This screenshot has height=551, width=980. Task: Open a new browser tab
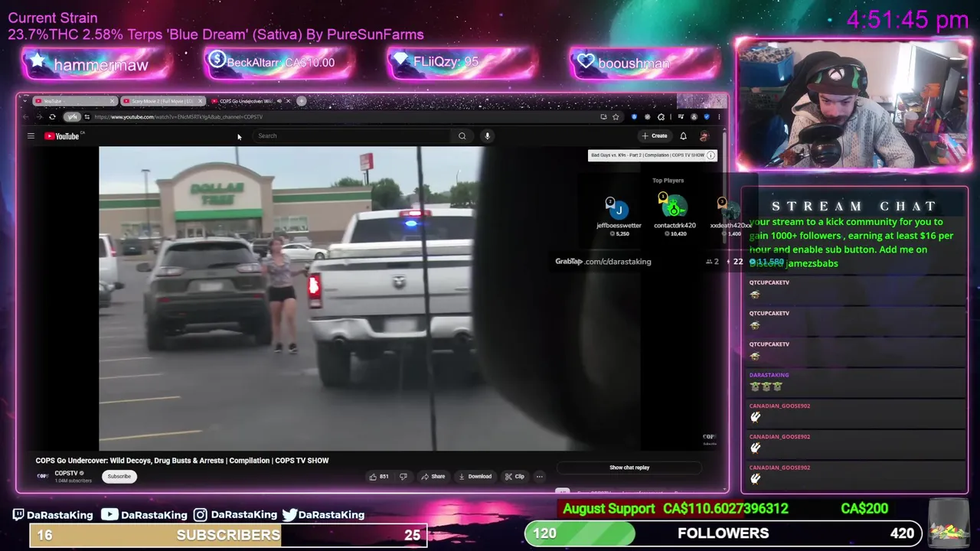[302, 101]
